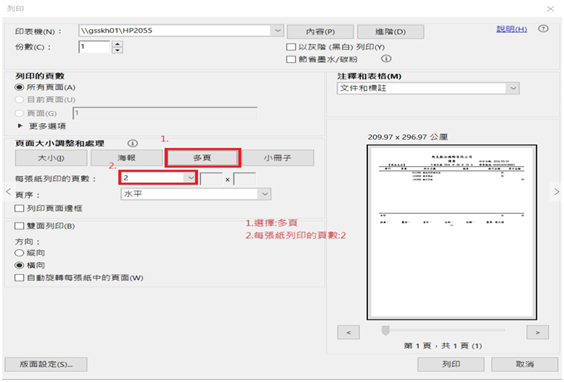Click the page range input field
Viewport: 564px width, 382px height.
tap(165, 113)
